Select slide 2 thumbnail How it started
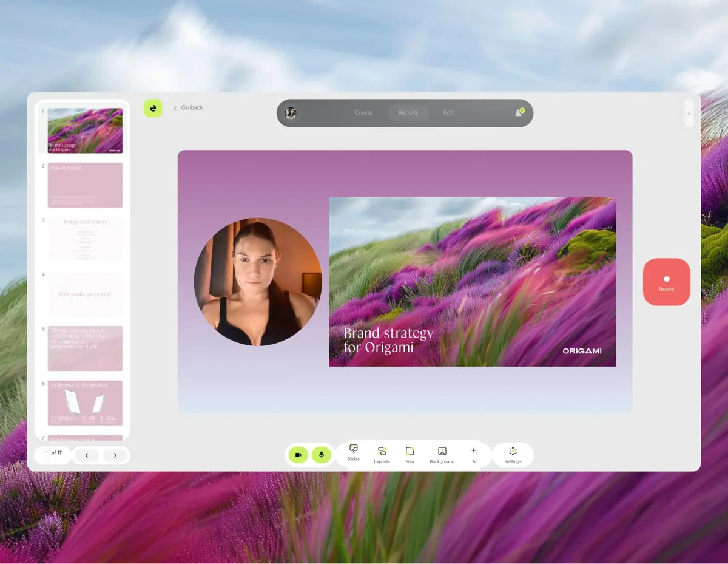The width and height of the screenshot is (728, 564). pyautogui.click(x=85, y=185)
